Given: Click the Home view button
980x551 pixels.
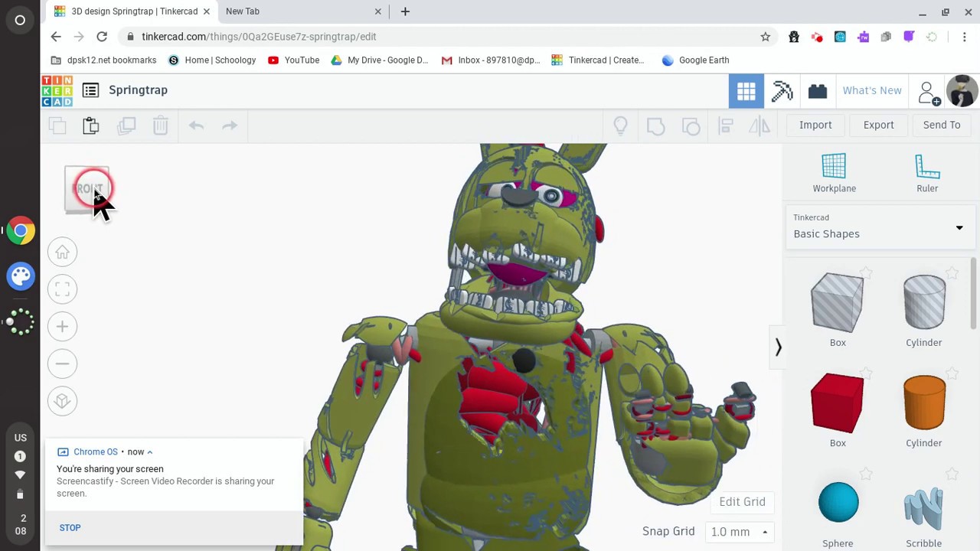Looking at the screenshot, I should 63,252.
